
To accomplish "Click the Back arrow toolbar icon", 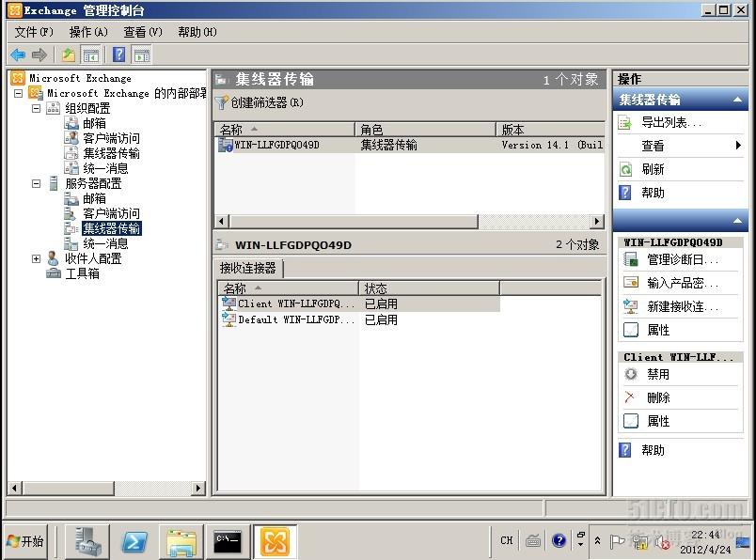I will 18,54.
